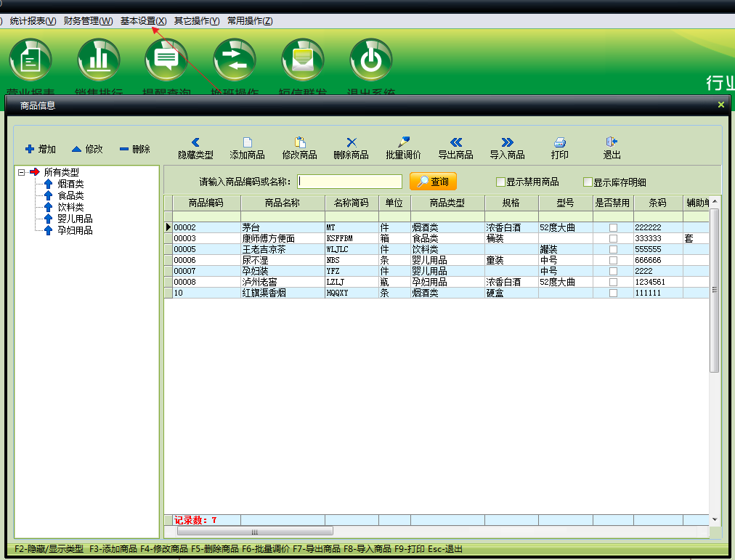Sort by 商品名称 column header
This screenshot has height=560, width=735.
(283, 203)
